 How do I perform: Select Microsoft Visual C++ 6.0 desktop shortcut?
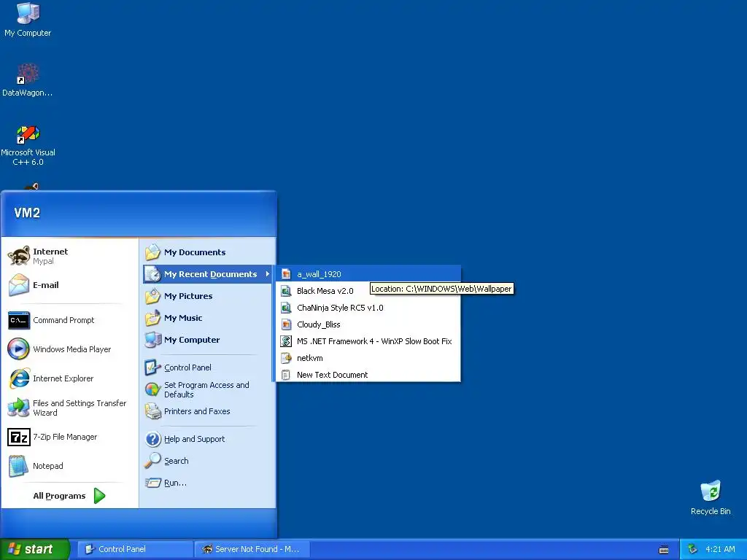[28, 145]
